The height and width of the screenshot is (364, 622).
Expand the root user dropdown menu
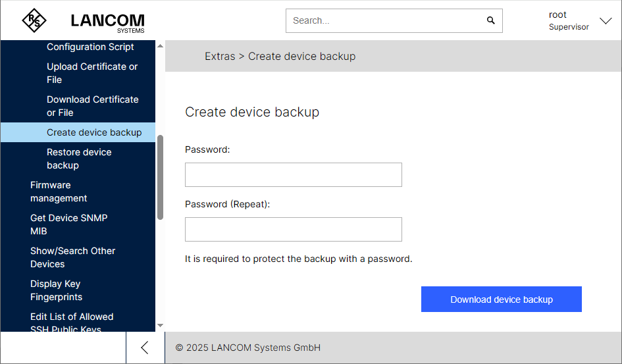click(x=606, y=21)
